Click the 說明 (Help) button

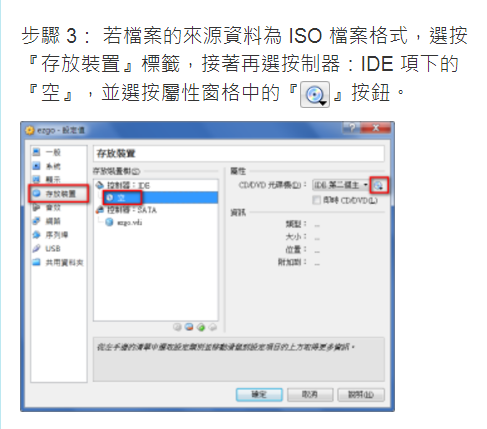click(x=361, y=395)
